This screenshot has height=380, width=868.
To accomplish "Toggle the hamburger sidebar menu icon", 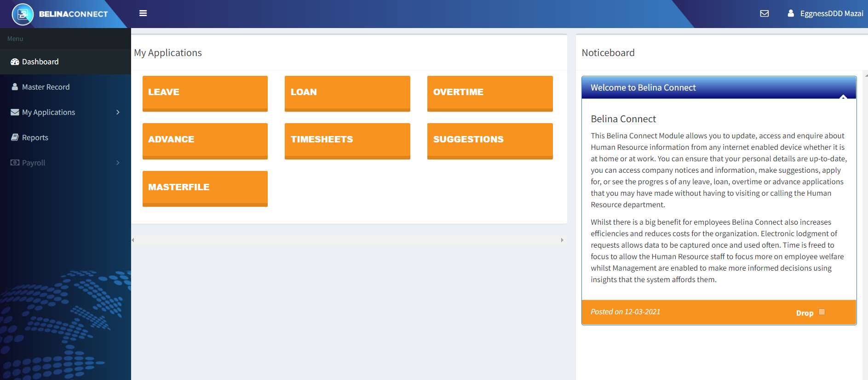I will click(143, 13).
